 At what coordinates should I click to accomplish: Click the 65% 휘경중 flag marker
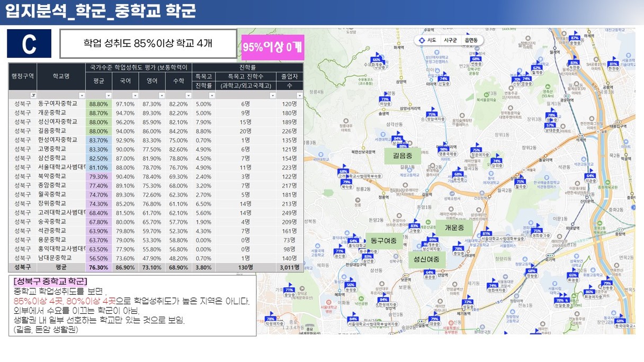[573, 276]
